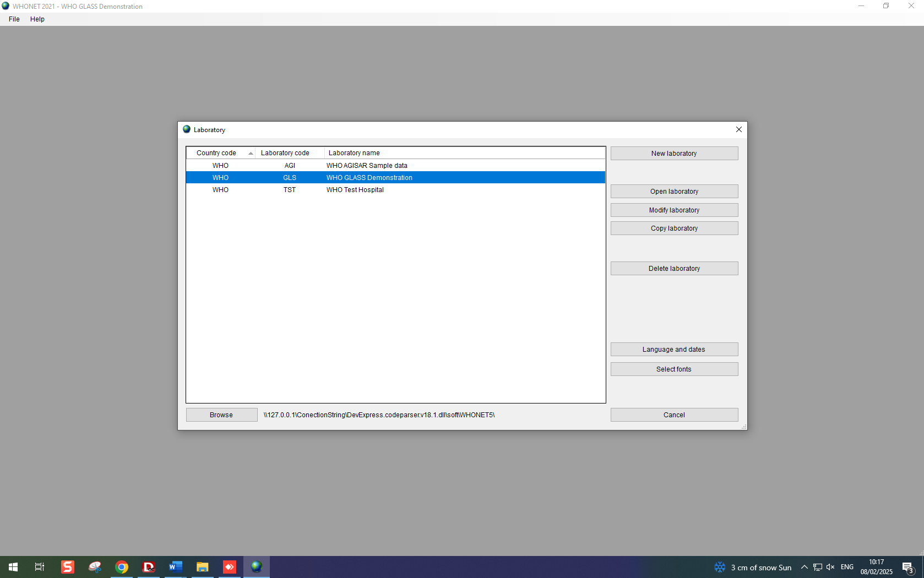
Task: Open File Explorer from the taskbar
Action: click(203, 566)
